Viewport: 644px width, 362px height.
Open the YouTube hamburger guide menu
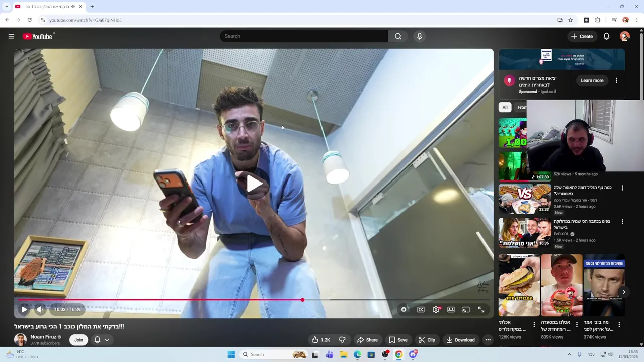click(x=11, y=36)
